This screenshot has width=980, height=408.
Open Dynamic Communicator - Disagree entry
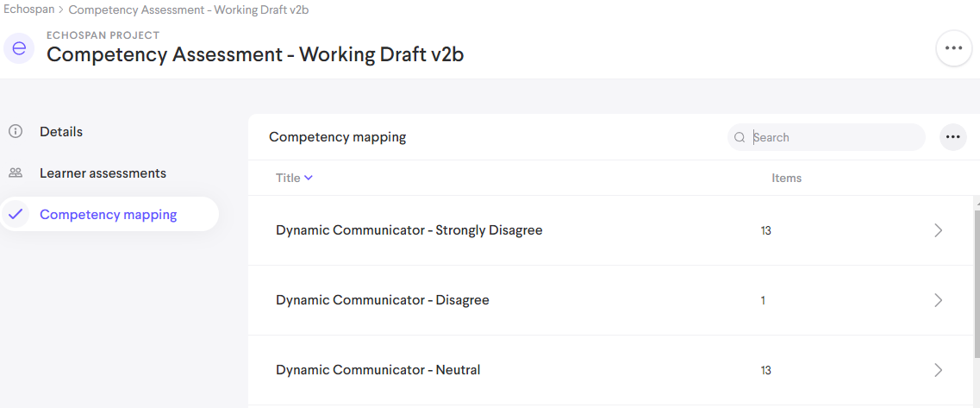pyautogui.click(x=382, y=300)
